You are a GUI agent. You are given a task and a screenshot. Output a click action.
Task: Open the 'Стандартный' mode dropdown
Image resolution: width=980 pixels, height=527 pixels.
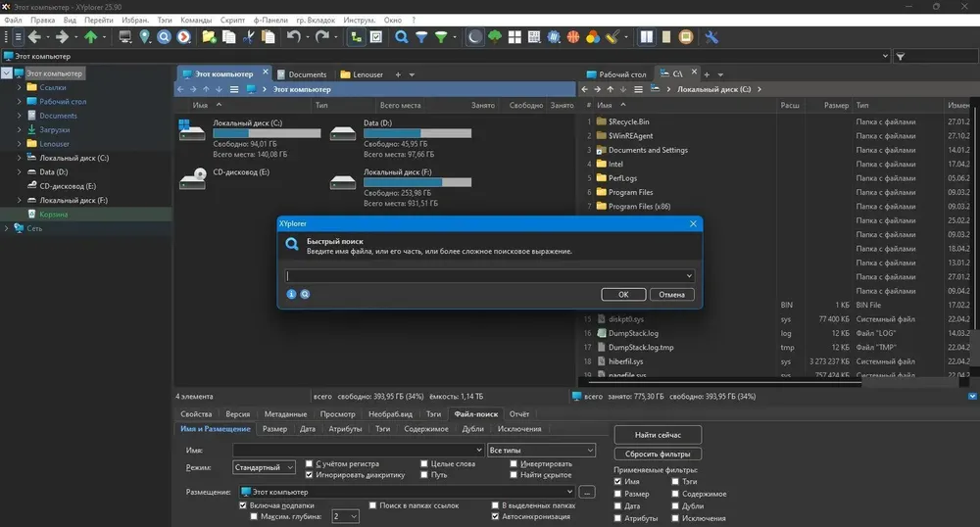click(264, 467)
